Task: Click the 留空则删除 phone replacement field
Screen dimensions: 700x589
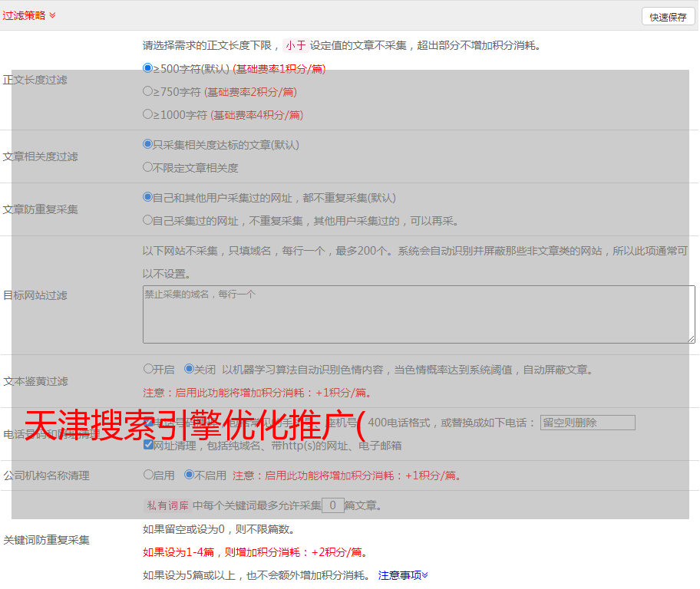Action: tap(587, 423)
